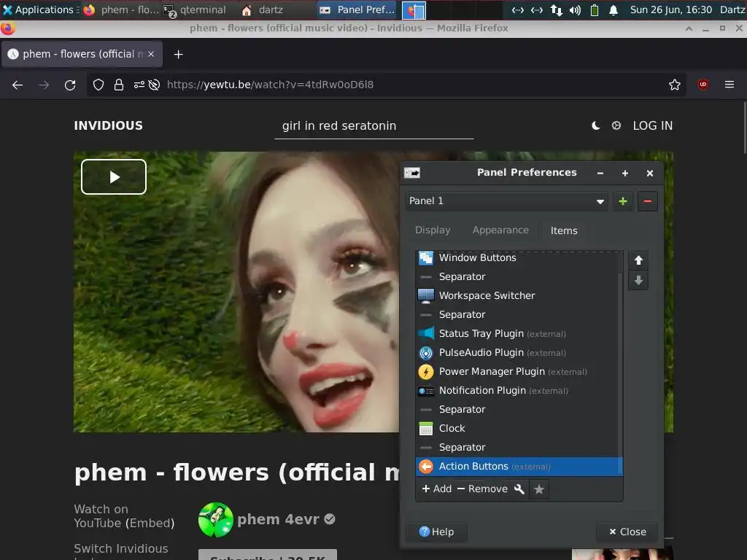Add a new panel with the green plus
Screen dimensions: 747x560
623,201
